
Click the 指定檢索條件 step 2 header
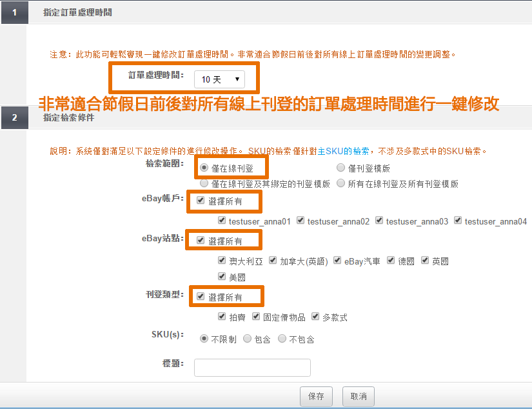pos(68,118)
